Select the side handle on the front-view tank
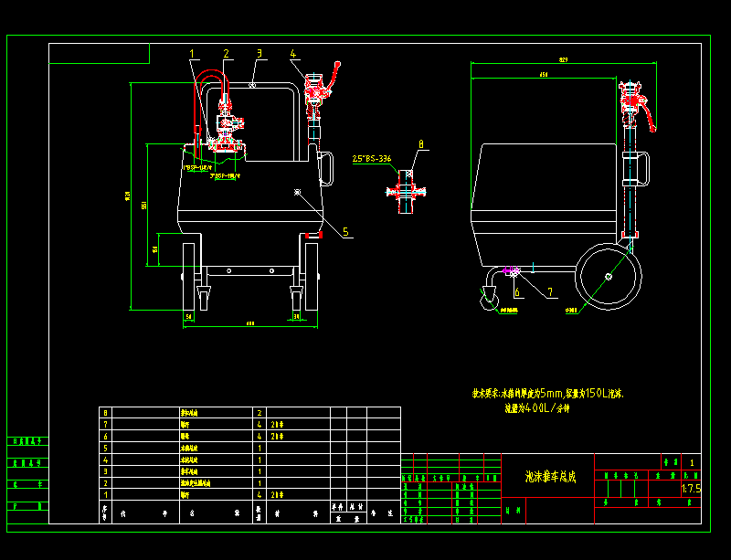Screen dimensions: 731x560 click(325, 167)
